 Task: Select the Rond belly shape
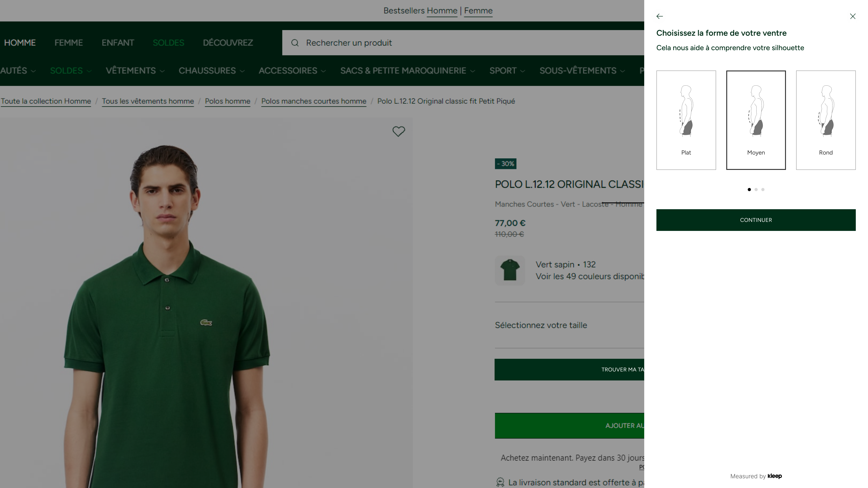click(x=826, y=120)
